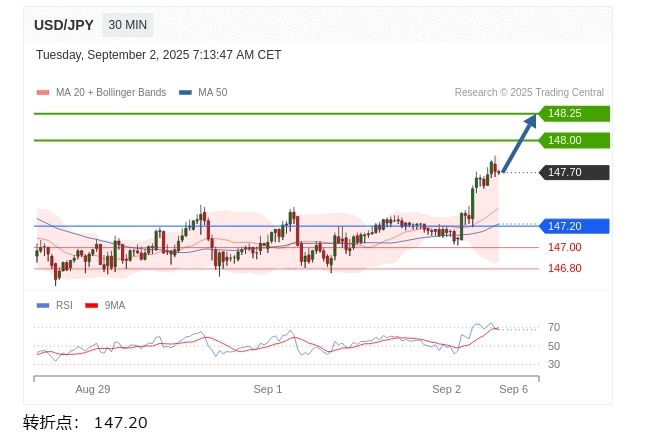The height and width of the screenshot is (447, 653).
Task: Click the red 147.00 support label
Action: 565,247
